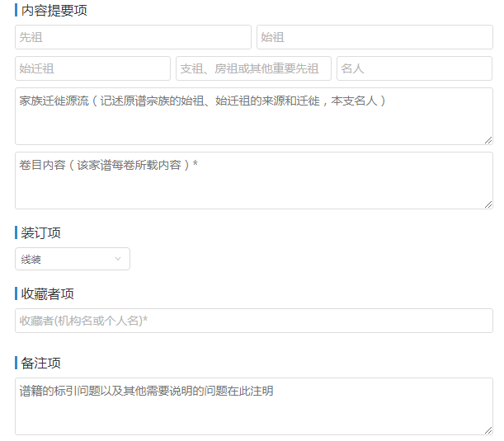
Task: Focus the 收藏者 (机构名或个人名) field
Action: coord(253,321)
